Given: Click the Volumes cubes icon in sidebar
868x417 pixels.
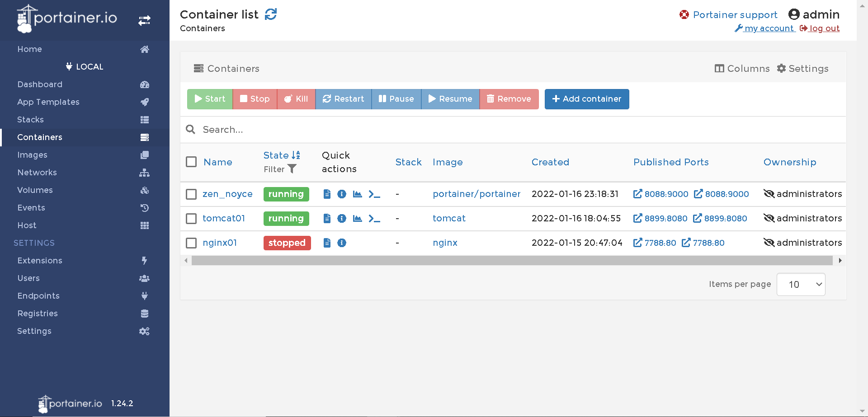Looking at the screenshot, I should coord(145,190).
